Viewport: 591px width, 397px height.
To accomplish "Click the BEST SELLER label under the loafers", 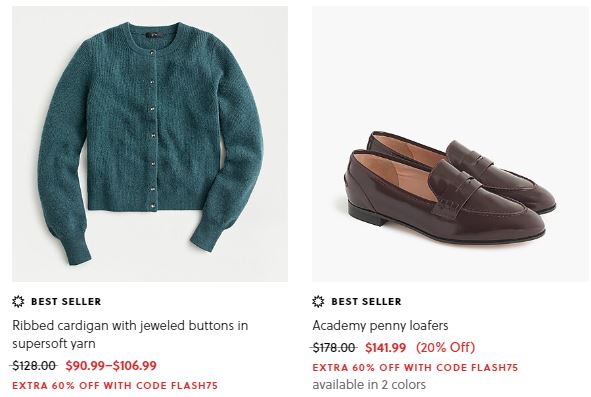I will click(366, 302).
